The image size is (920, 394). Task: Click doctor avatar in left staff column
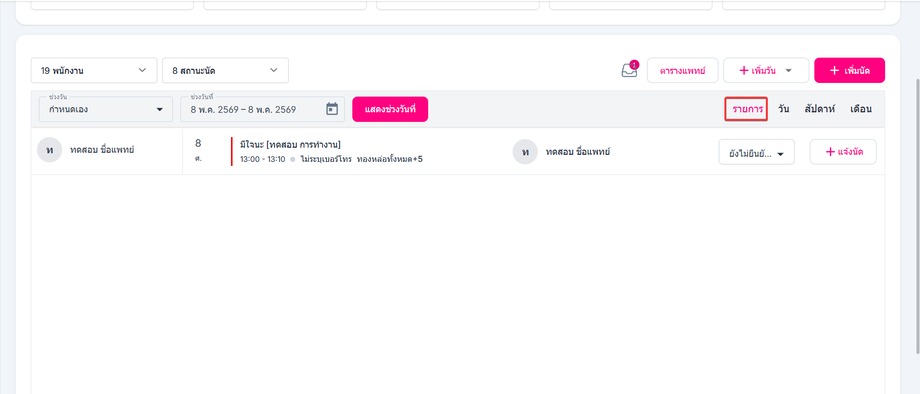pyautogui.click(x=49, y=151)
